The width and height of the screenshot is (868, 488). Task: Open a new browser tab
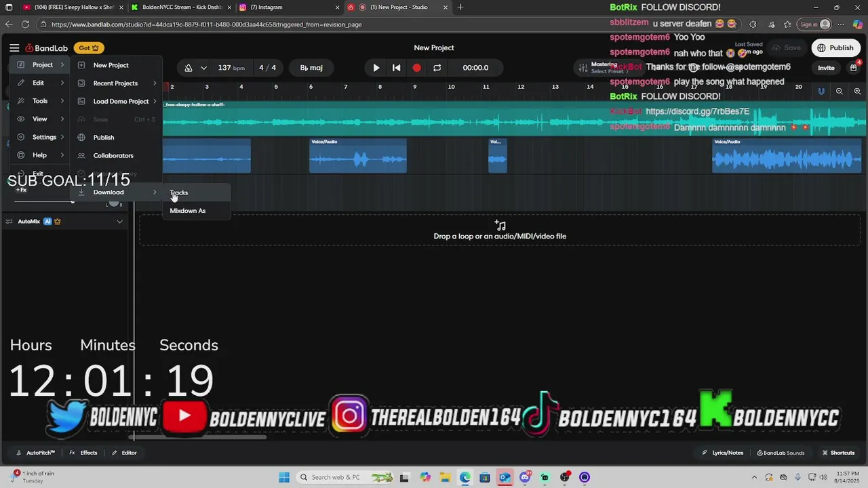460,7
